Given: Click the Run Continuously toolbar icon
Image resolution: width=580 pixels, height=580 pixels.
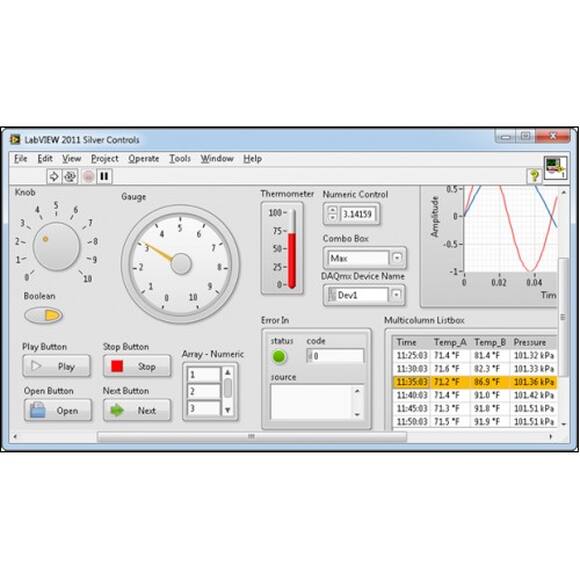Looking at the screenshot, I should (70, 176).
